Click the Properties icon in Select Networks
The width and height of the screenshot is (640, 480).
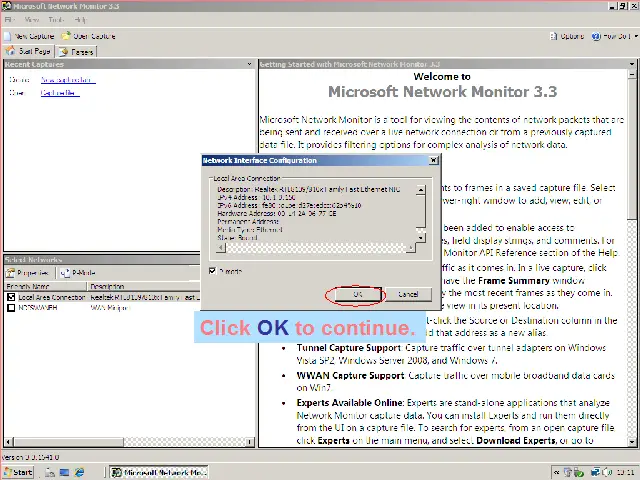click(x=10, y=273)
